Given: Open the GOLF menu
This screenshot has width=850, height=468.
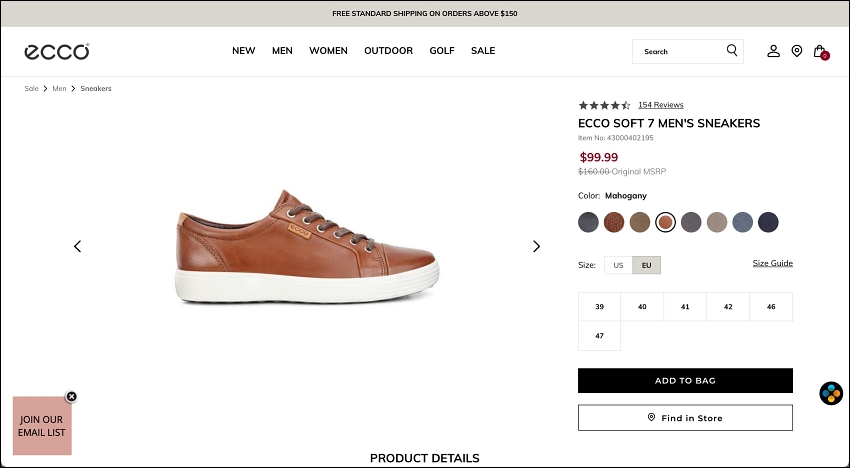Looking at the screenshot, I should [442, 50].
